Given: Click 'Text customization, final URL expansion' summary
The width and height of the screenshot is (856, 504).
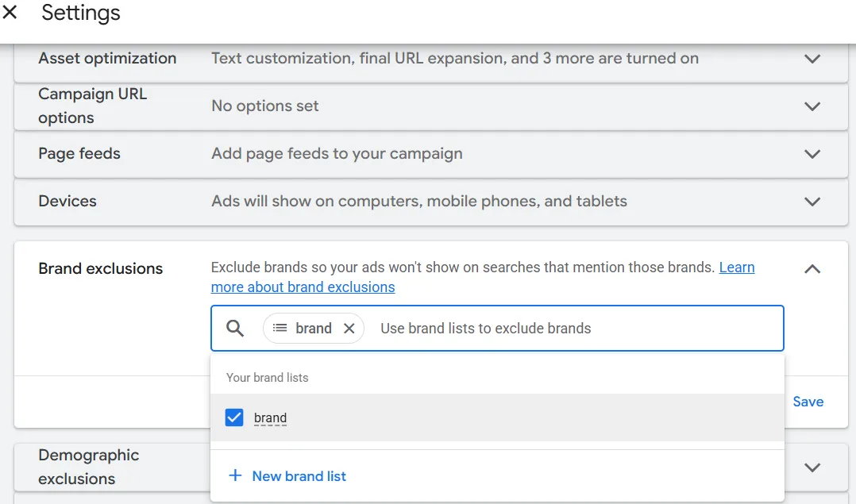Looking at the screenshot, I should click(455, 59).
